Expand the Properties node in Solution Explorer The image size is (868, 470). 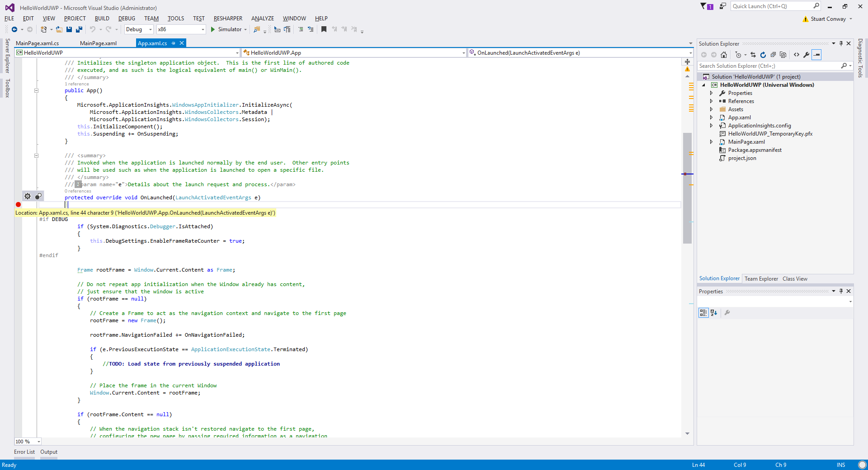click(711, 93)
